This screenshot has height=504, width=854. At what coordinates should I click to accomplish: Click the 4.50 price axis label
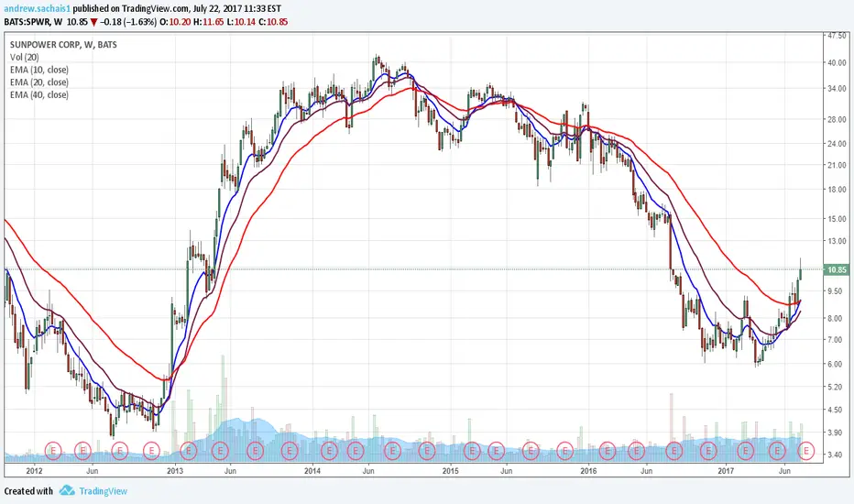pyautogui.click(x=835, y=410)
